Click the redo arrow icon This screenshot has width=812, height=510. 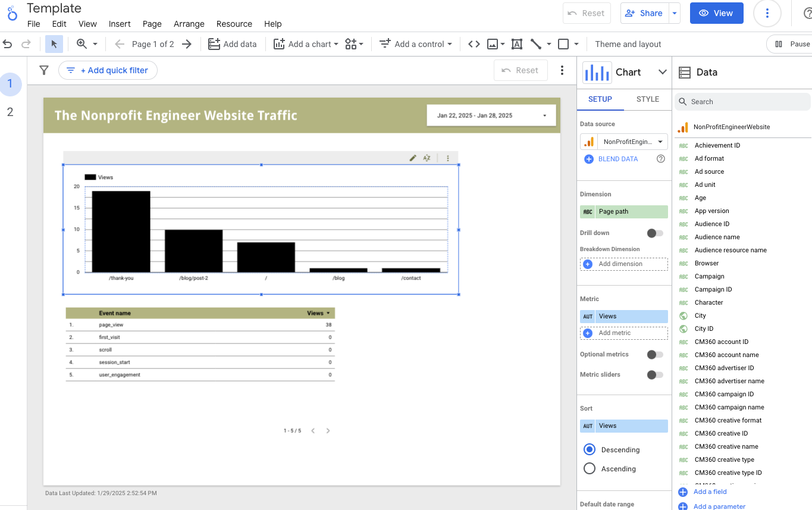point(26,44)
